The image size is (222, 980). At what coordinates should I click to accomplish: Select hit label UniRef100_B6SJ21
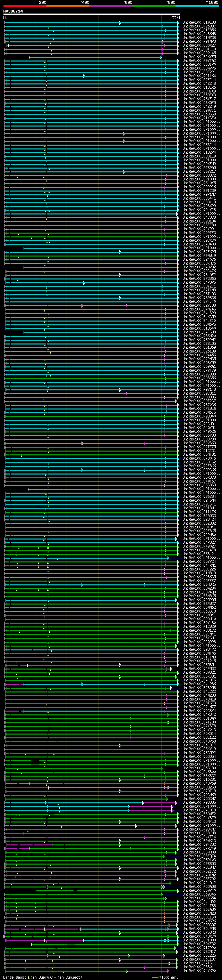(x=199, y=554)
